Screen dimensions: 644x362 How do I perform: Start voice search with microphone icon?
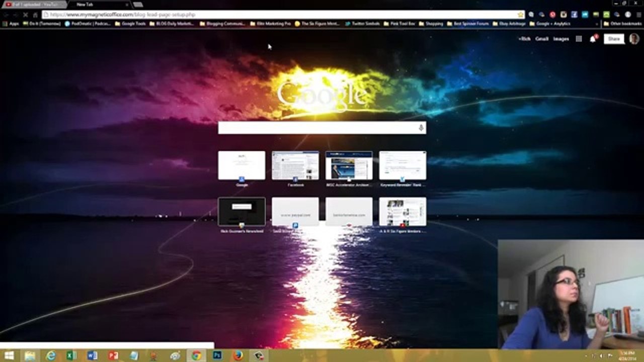421,128
